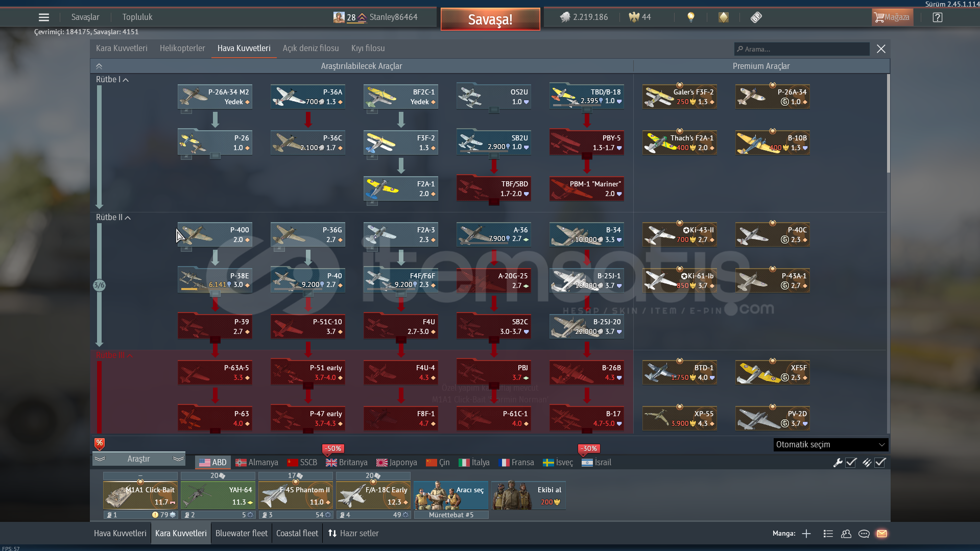
Task: Click the vertical scrollbar of the tech tree
Action: tap(888, 123)
